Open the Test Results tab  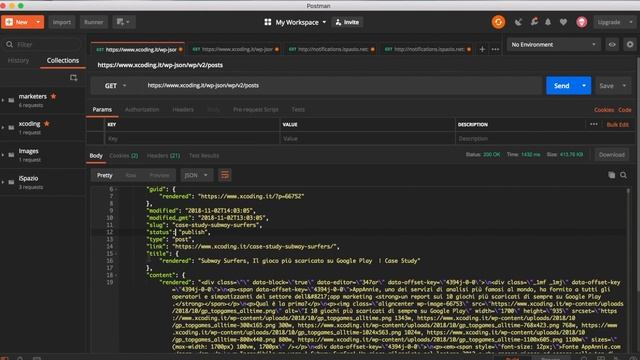(x=204, y=156)
